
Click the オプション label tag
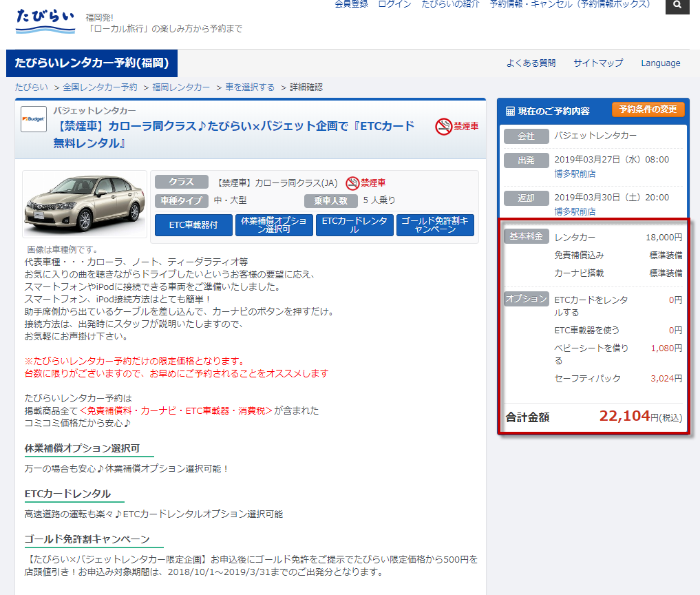(x=527, y=298)
